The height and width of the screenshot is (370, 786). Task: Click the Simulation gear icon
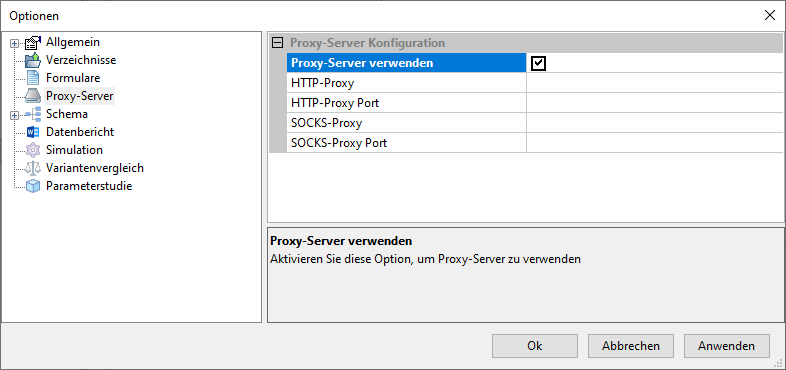(33, 150)
